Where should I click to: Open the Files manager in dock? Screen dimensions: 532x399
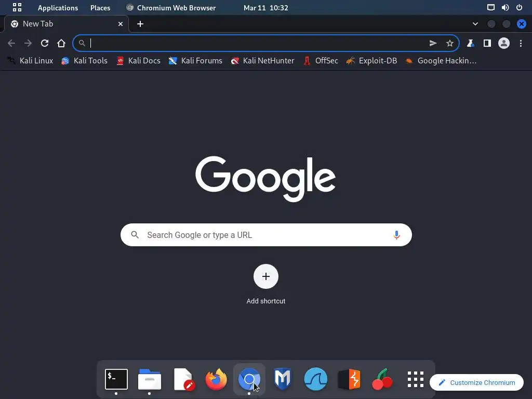149,379
